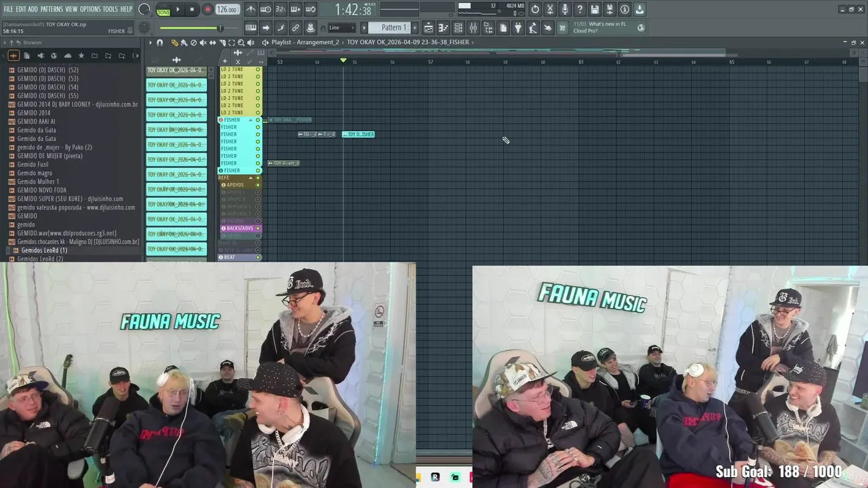Viewport: 868px width, 488px height.
Task: Click the undo history icon
Action: (535, 9)
